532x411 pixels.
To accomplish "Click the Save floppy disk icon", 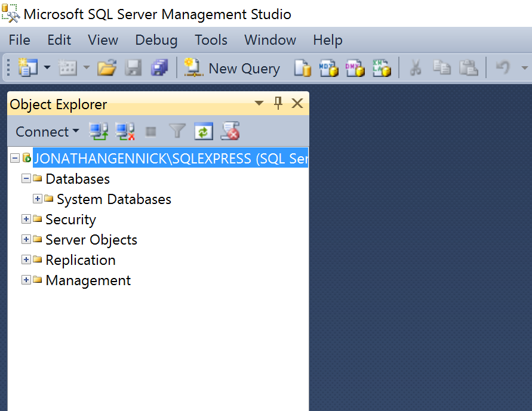I will pyautogui.click(x=133, y=67).
